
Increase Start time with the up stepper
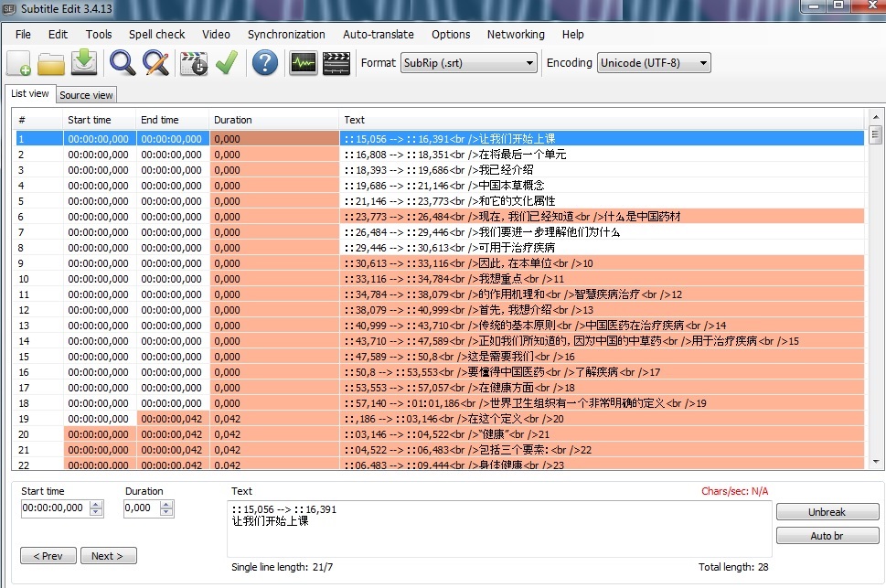coord(96,504)
